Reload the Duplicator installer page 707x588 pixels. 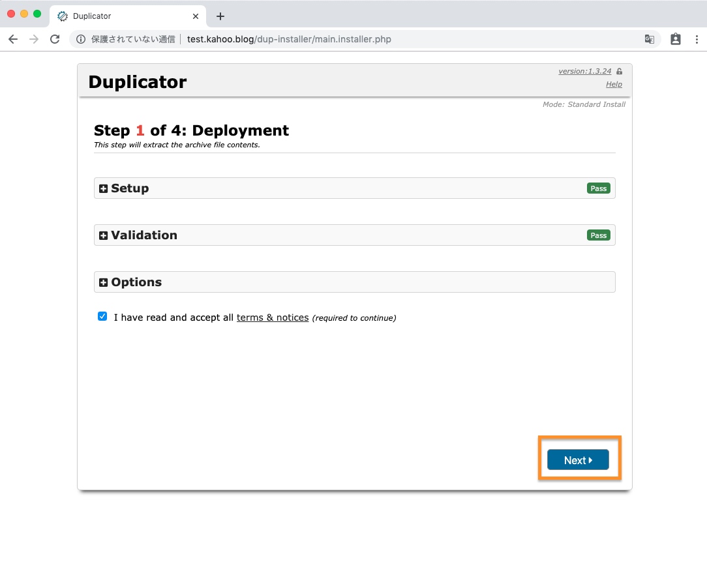tap(55, 39)
